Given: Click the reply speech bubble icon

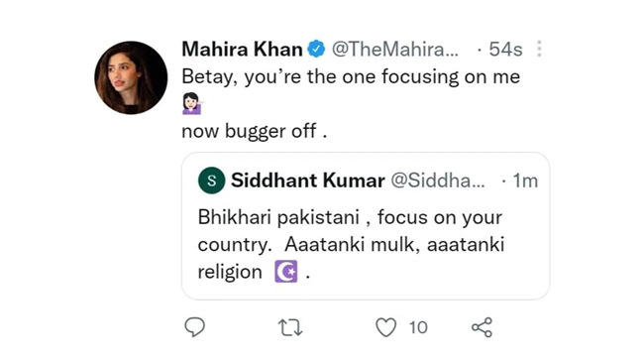Looking at the screenshot, I should pyautogui.click(x=194, y=327).
